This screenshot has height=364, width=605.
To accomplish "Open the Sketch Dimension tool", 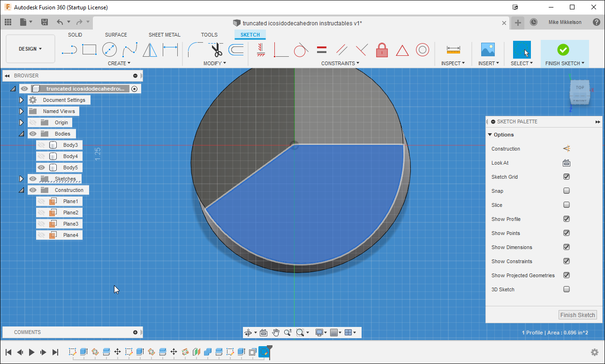I will 169,49.
